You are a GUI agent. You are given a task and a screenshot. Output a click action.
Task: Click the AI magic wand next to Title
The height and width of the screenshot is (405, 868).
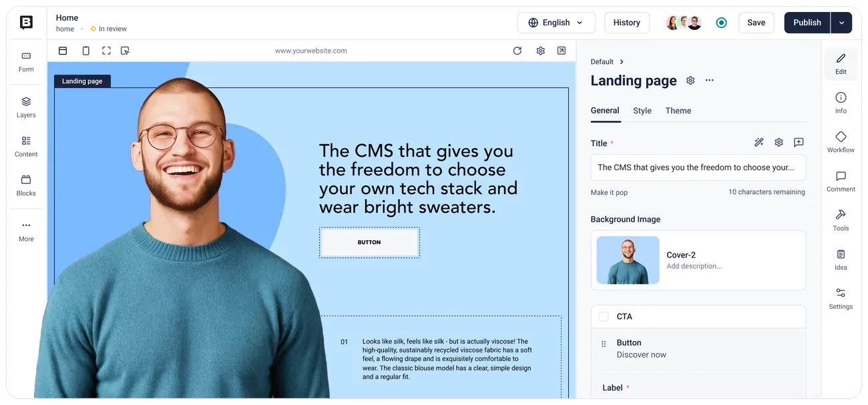pyautogui.click(x=758, y=142)
